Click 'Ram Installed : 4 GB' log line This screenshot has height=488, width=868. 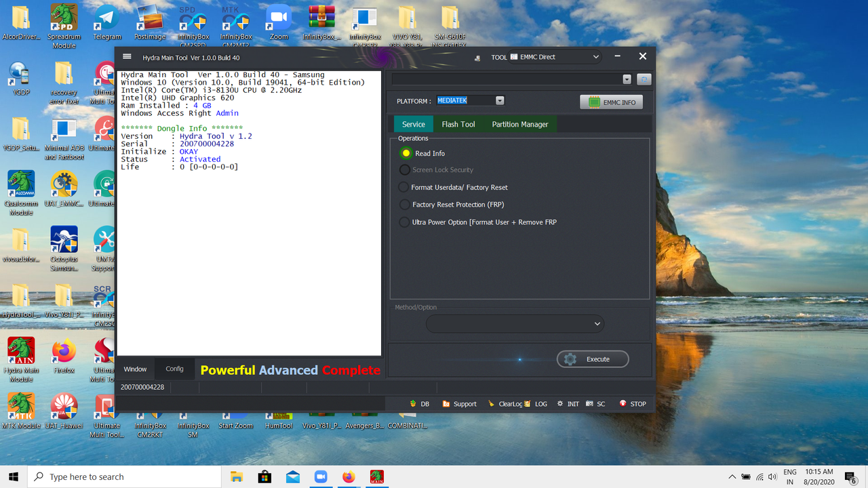pos(166,106)
